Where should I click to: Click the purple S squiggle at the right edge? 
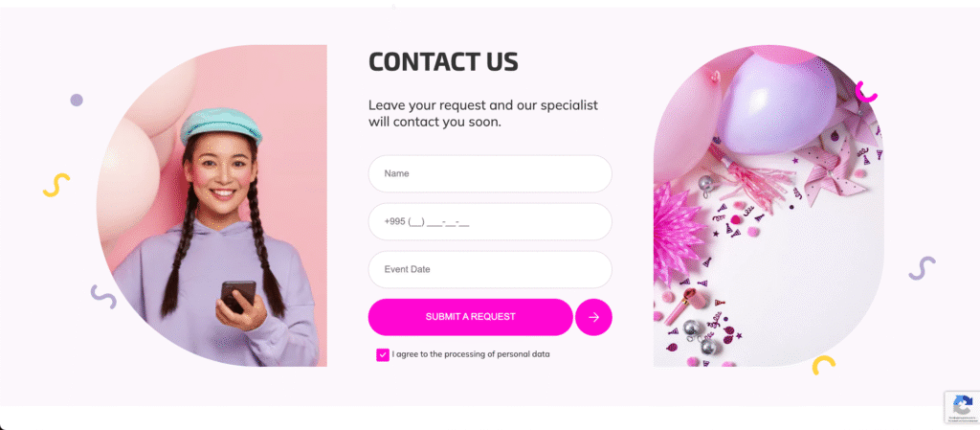click(922, 268)
